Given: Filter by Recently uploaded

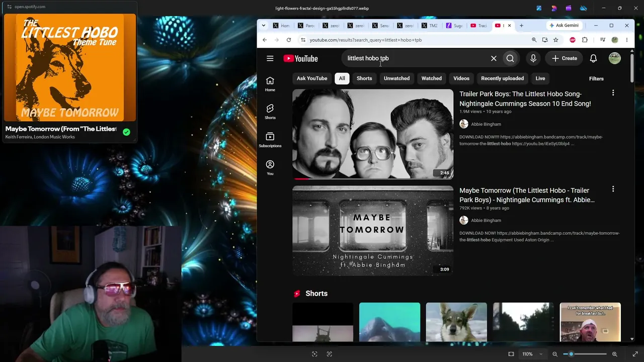Looking at the screenshot, I should [x=502, y=78].
